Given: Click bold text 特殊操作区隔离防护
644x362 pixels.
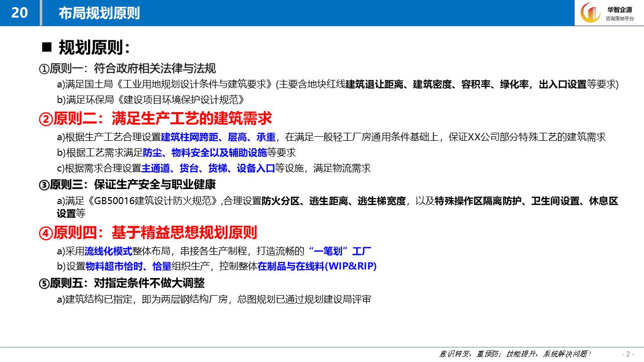Looking at the screenshot, I should [477, 201].
